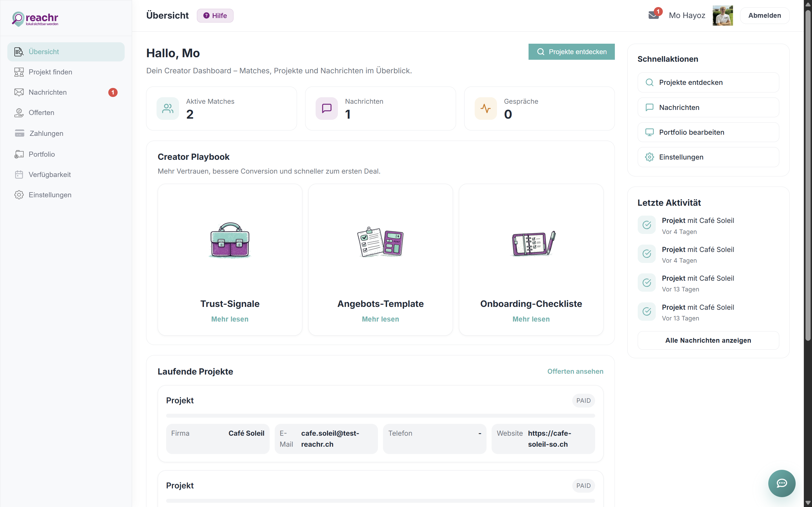Image resolution: width=812 pixels, height=507 pixels.
Task: Open Zahlungen in the sidebar
Action: (66, 133)
